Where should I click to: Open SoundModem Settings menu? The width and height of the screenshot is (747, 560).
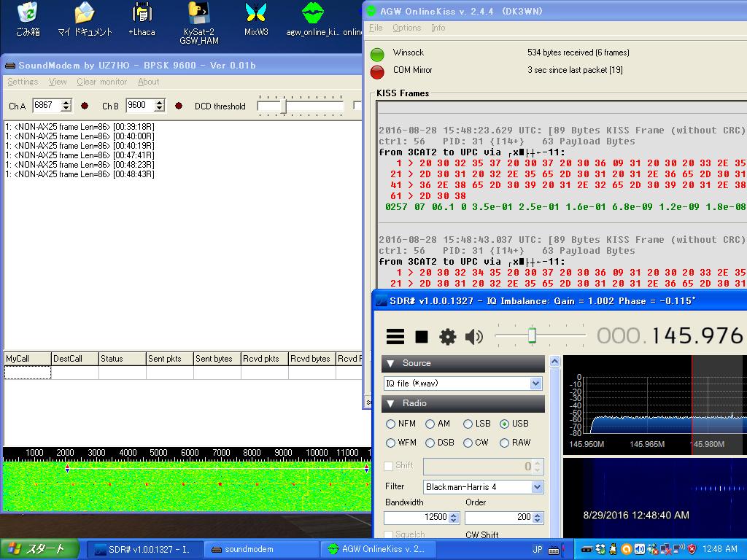coord(23,82)
